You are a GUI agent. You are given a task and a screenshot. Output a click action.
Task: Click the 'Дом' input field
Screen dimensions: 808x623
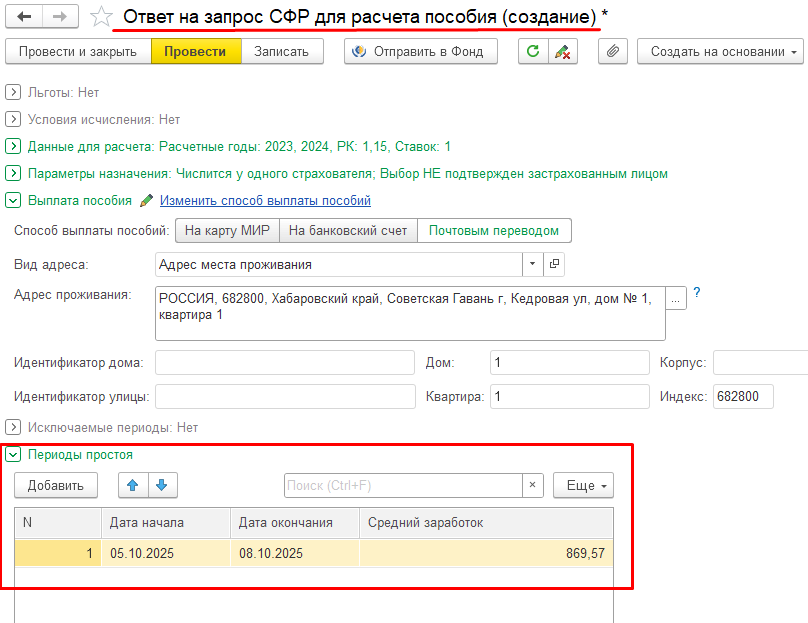[570, 363]
